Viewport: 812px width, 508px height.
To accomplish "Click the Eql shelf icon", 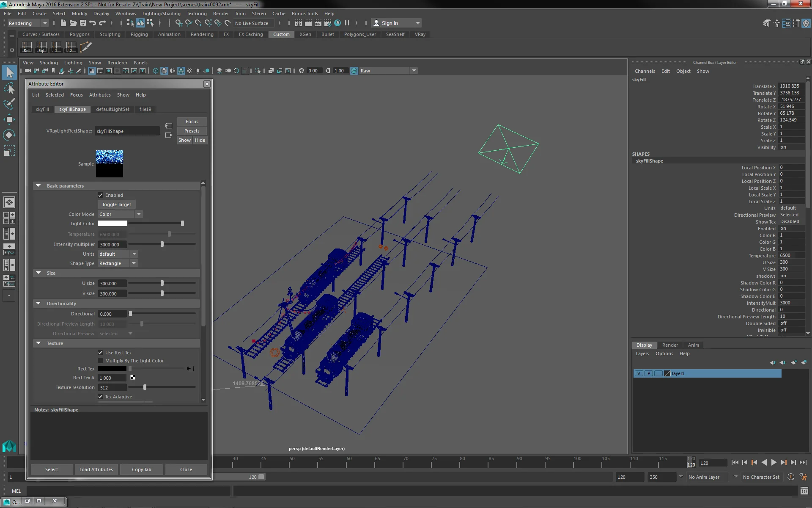I will [41, 47].
